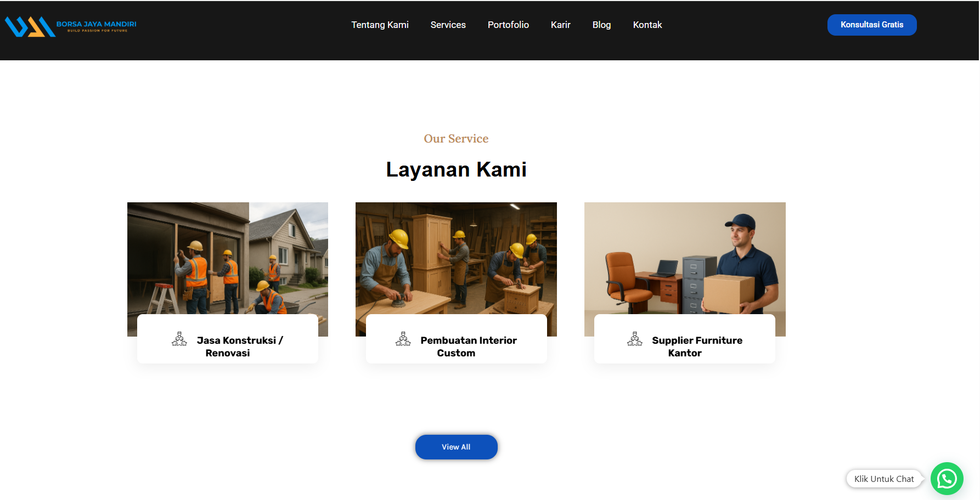Click the Klik Untuk Chat label
The image size is (980, 500).
883,479
